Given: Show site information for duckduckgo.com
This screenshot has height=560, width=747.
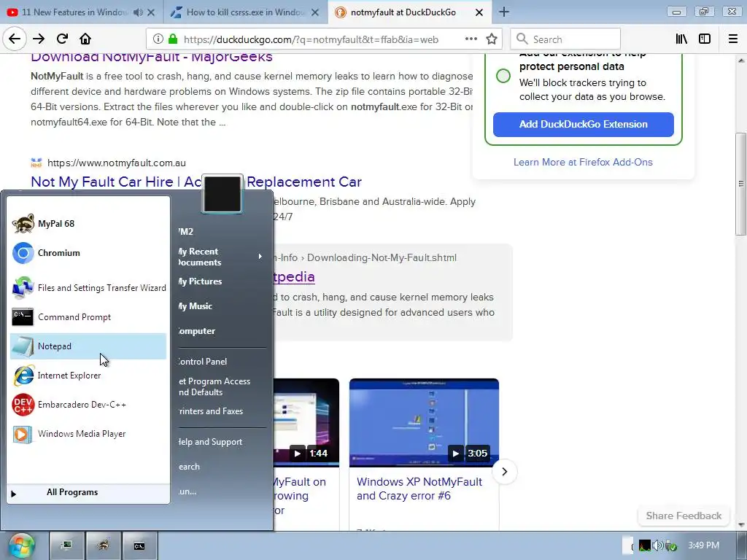Looking at the screenshot, I should tap(158, 39).
